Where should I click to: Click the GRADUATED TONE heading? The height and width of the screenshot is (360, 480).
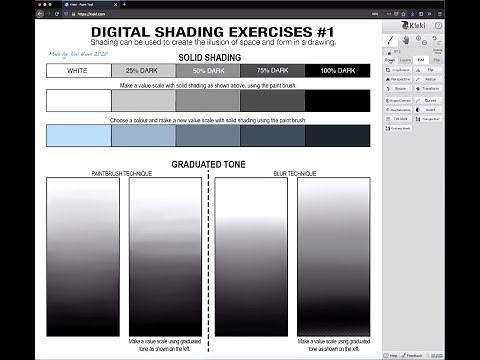208,164
